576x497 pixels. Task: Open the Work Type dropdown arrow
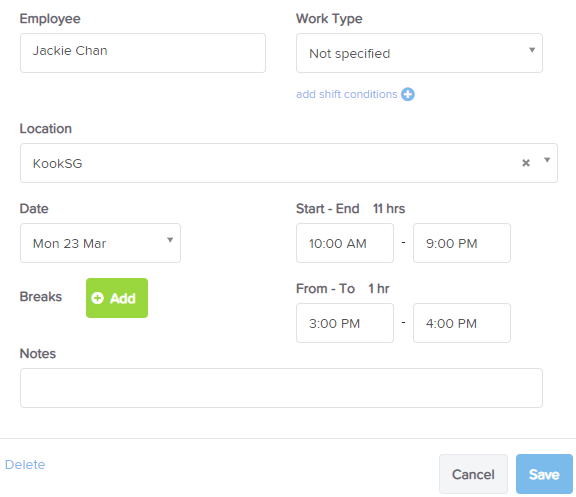532,50
